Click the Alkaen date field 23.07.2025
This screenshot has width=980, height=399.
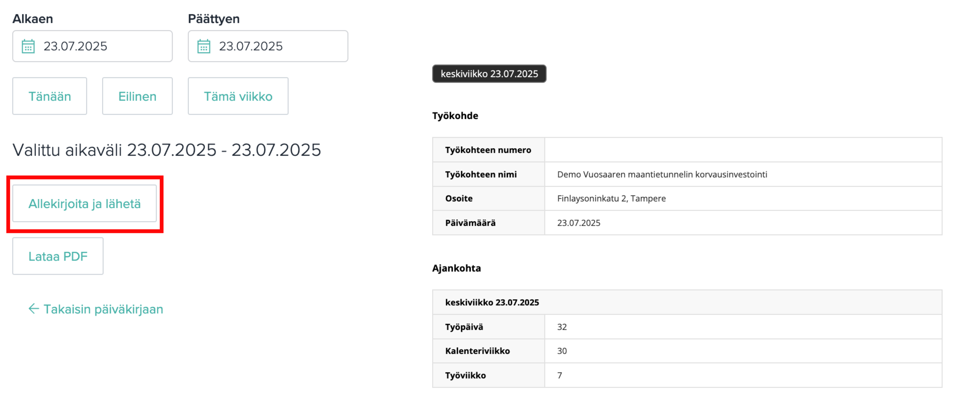point(93,46)
